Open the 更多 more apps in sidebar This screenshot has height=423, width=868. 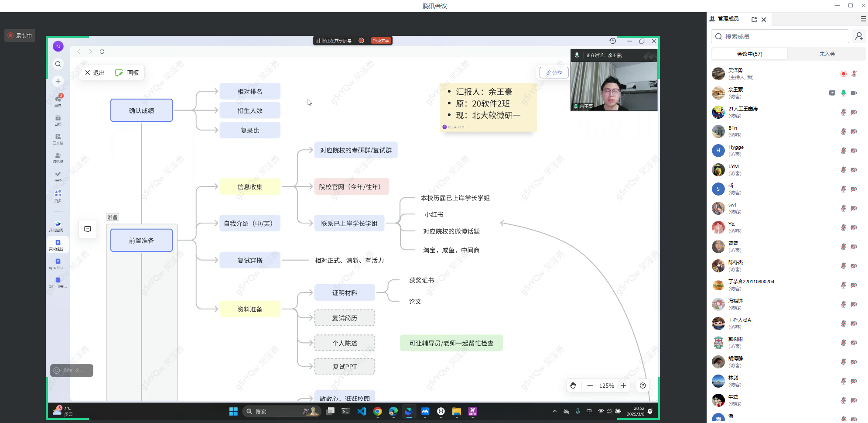[x=58, y=196]
